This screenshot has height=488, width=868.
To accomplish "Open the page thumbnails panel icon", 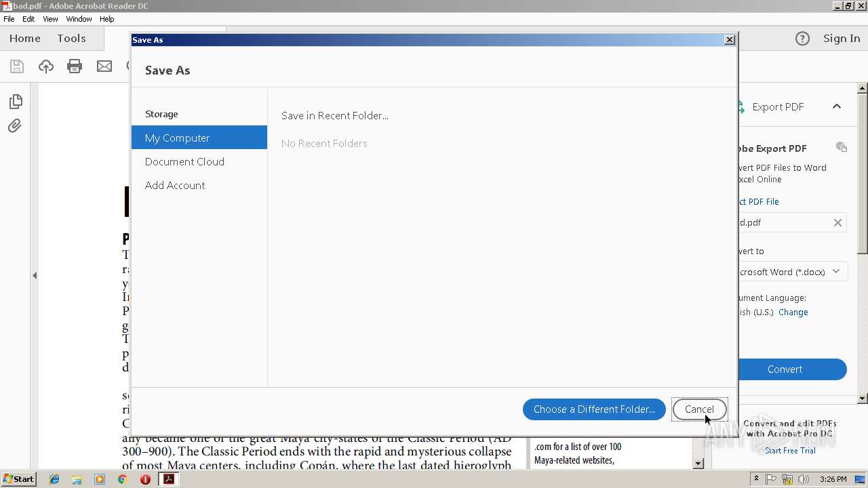I will click(15, 102).
